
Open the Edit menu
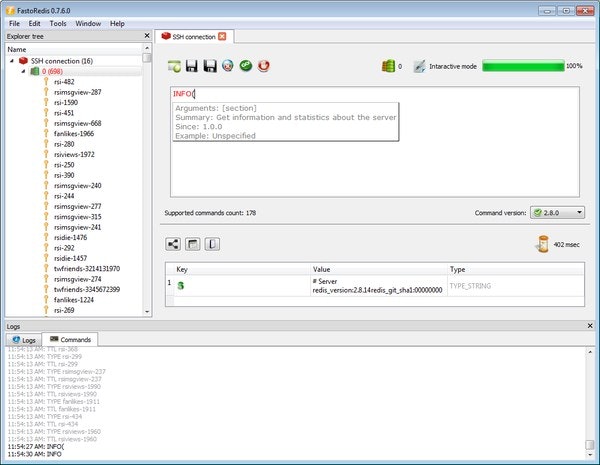[34, 23]
